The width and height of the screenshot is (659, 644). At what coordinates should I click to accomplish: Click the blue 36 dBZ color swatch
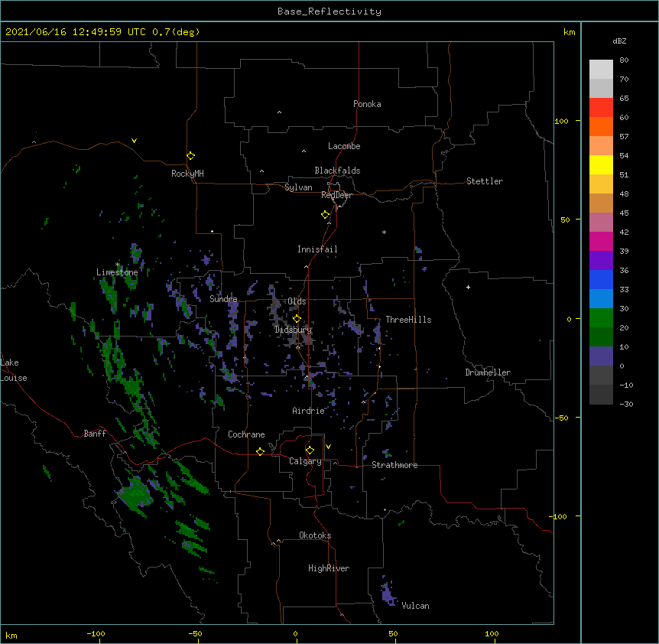point(601,279)
